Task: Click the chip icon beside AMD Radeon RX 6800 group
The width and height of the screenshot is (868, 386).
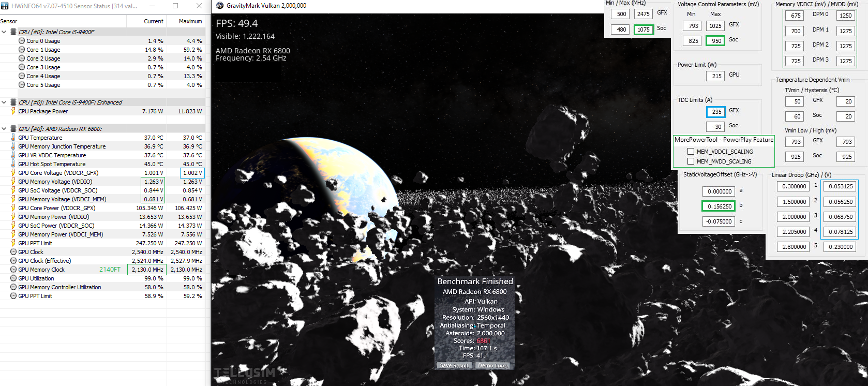Action: pos(13,129)
